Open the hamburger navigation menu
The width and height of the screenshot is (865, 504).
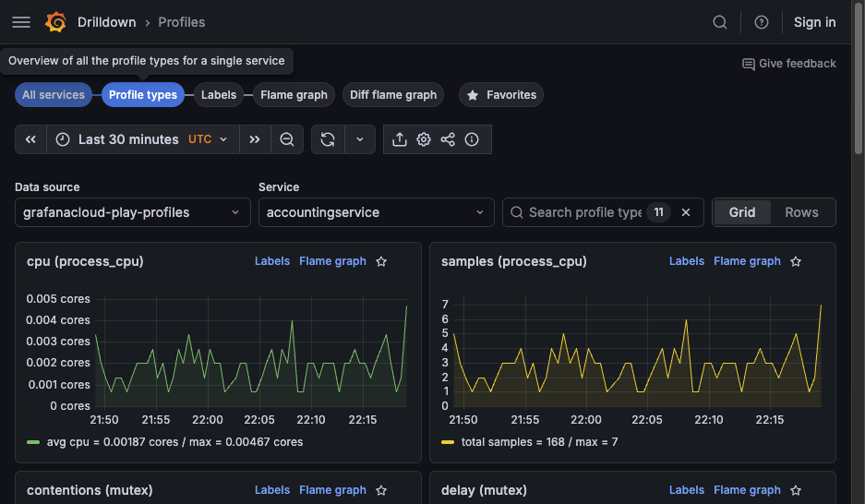tap(21, 22)
